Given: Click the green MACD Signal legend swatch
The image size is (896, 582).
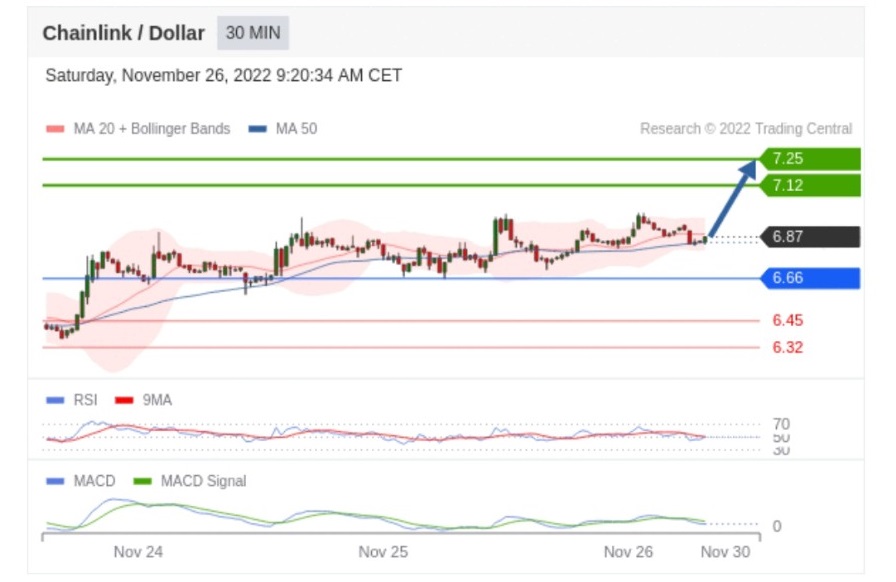Looking at the screenshot, I should pos(142,481).
